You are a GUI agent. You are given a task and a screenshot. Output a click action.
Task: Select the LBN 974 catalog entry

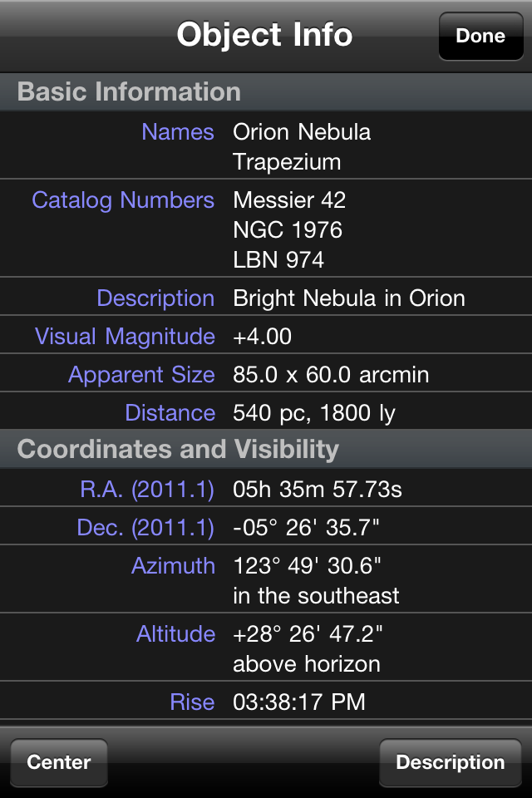click(x=278, y=259)
